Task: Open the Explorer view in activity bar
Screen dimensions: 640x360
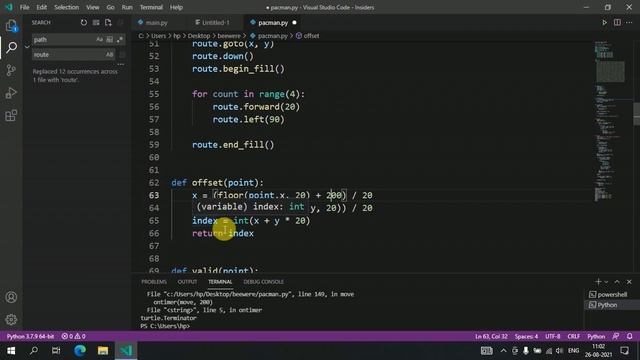Action: (11, 26)
